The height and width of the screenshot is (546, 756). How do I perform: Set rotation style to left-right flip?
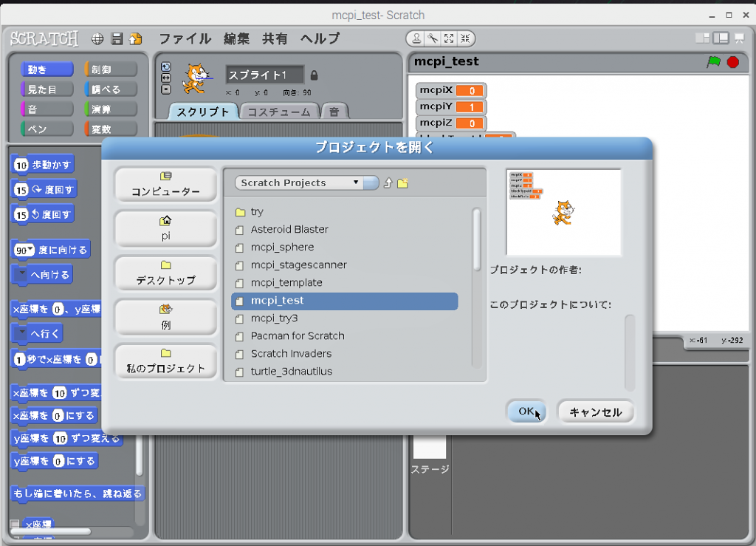pos(166,78)
